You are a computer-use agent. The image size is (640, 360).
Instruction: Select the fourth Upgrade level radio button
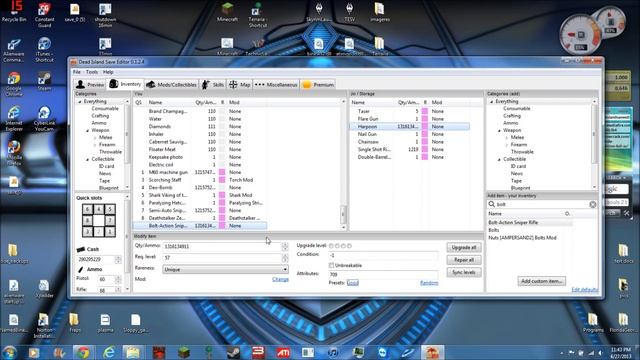point(349,246)
